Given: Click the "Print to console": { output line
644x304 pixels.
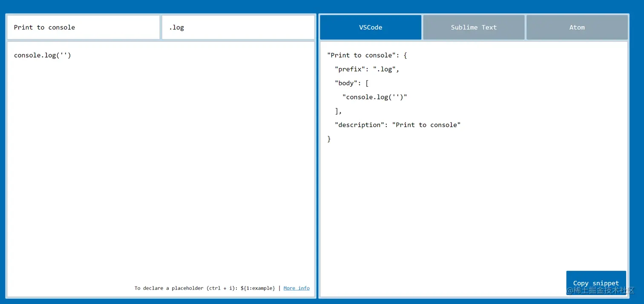Looking at the screenshot, I should (x=367, y=55).
